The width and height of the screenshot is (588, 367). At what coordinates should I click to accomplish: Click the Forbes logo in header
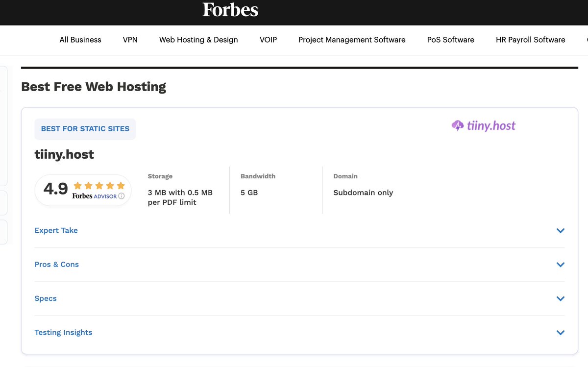click(230, 10)
